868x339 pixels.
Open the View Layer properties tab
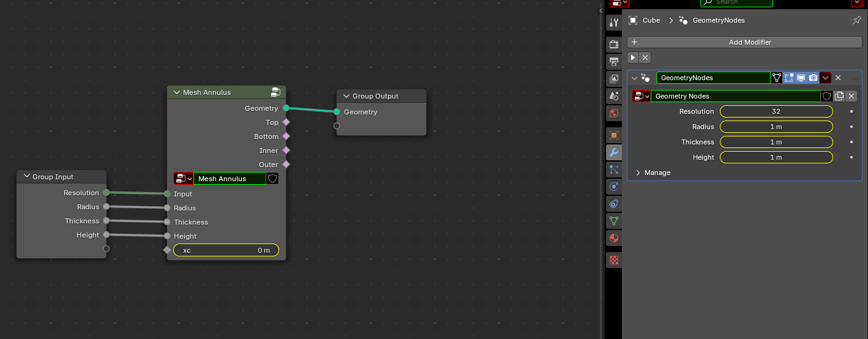614,79
